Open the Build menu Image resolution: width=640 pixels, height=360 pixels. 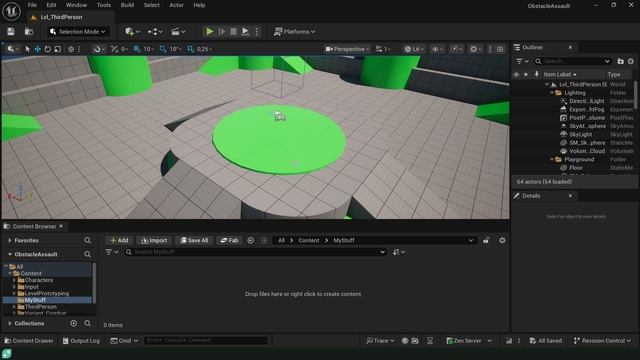click(x=127, y=5)
